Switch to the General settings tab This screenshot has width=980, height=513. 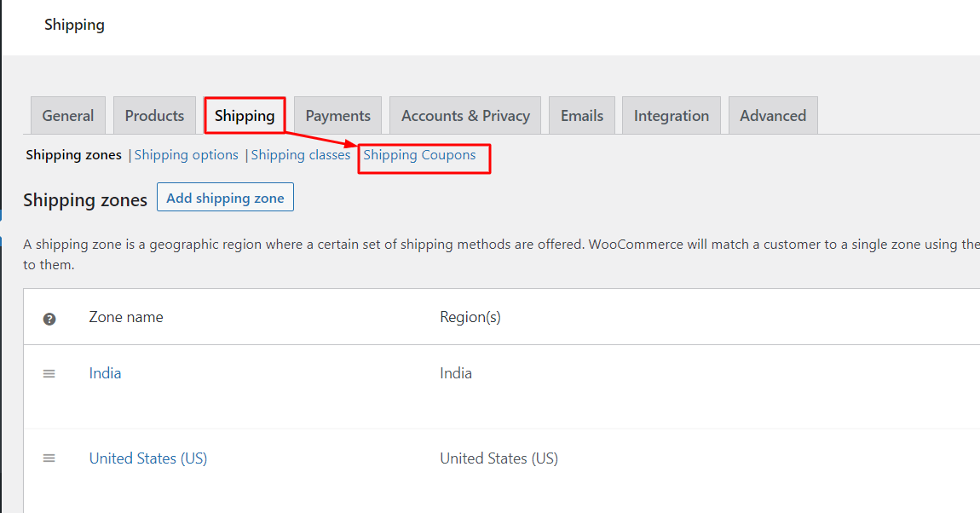coord(67,114)
